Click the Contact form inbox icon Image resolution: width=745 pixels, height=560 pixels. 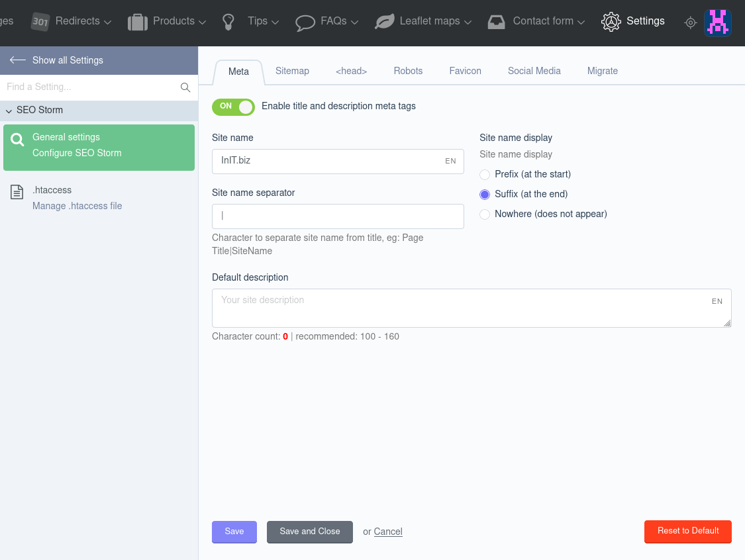497,22
